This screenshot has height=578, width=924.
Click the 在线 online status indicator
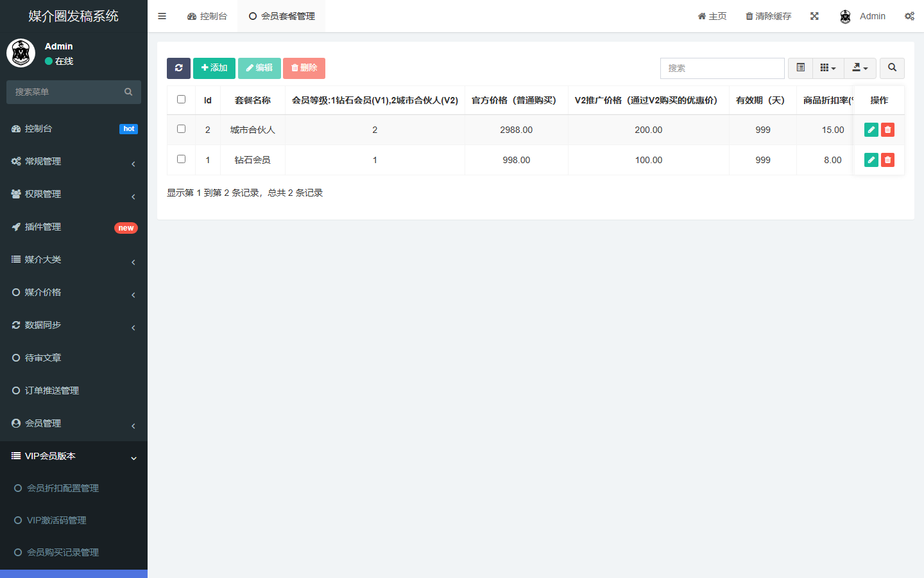59,61
